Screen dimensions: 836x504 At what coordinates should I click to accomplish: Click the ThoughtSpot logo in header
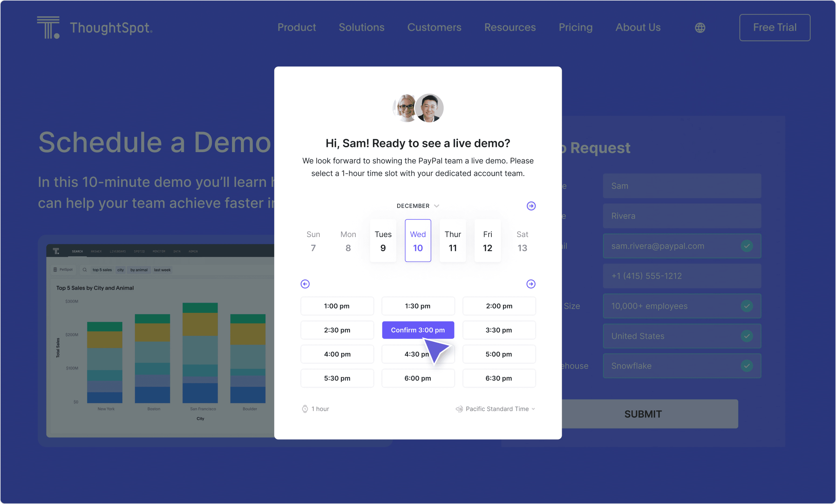95,28
